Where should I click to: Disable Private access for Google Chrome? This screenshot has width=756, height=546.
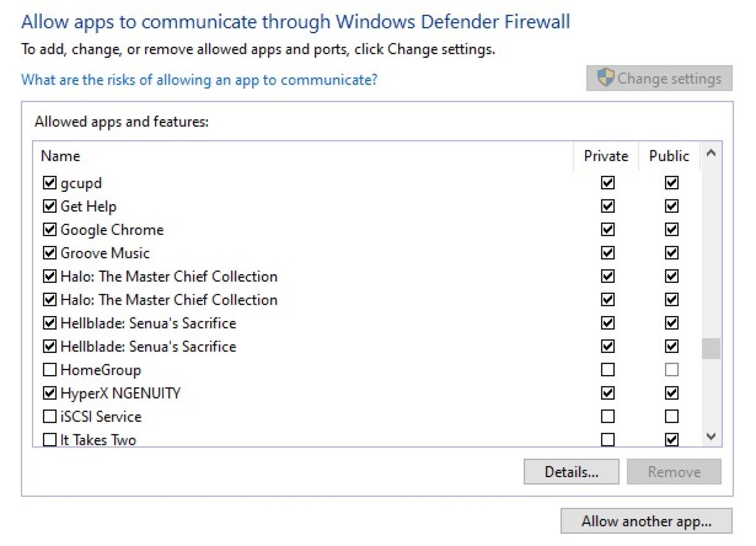click(x=606, y=229)
